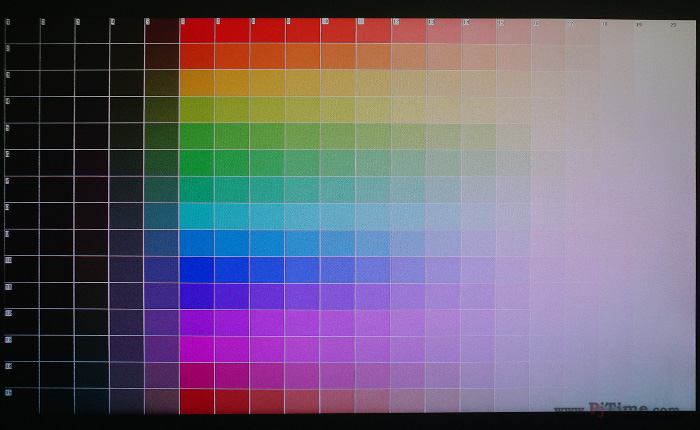Image resolution: width=700 pixels, height=430 pixels.
Task: Click the vivid green swatch in row 5, column 6
Action: (x=197, y=136)
